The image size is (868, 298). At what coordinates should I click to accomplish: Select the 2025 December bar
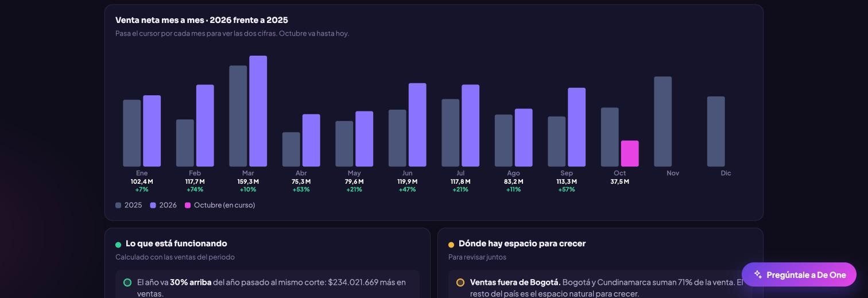(716, 131)
